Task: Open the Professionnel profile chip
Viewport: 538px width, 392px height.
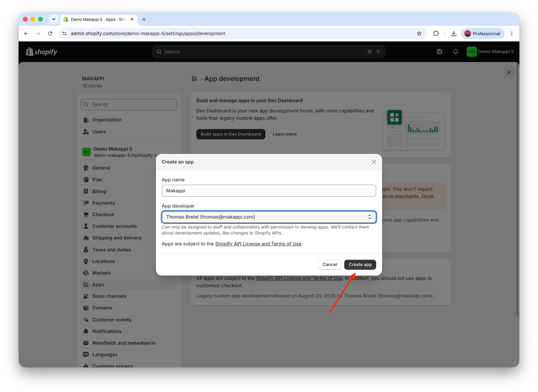Action: (x=483, y=33)
